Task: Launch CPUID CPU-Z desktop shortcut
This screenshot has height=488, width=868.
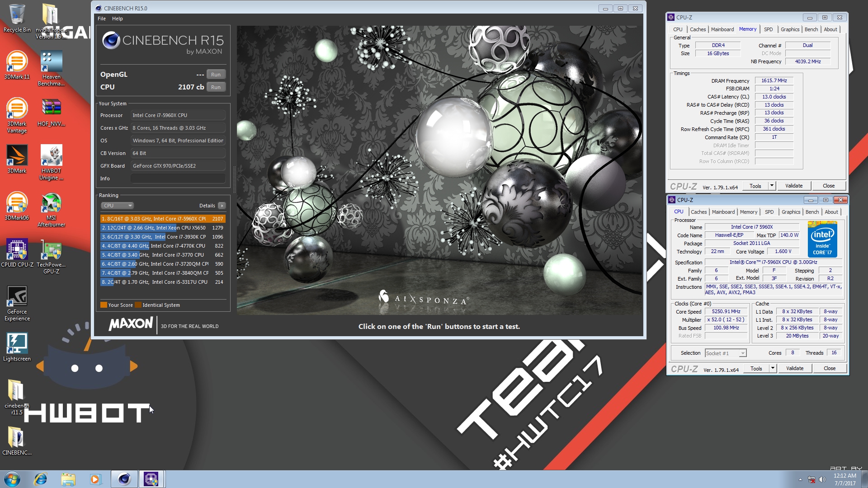Action: coord(17,253)
